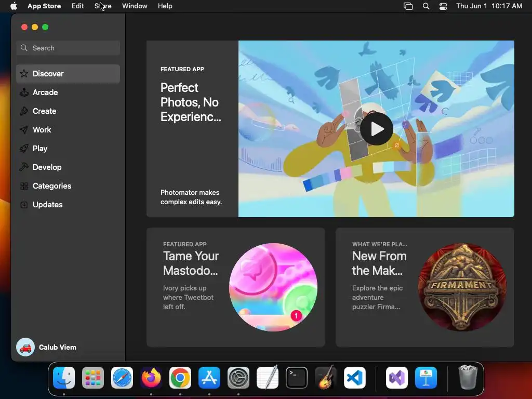Launch Keynote from the Dock

coord(426,378)
